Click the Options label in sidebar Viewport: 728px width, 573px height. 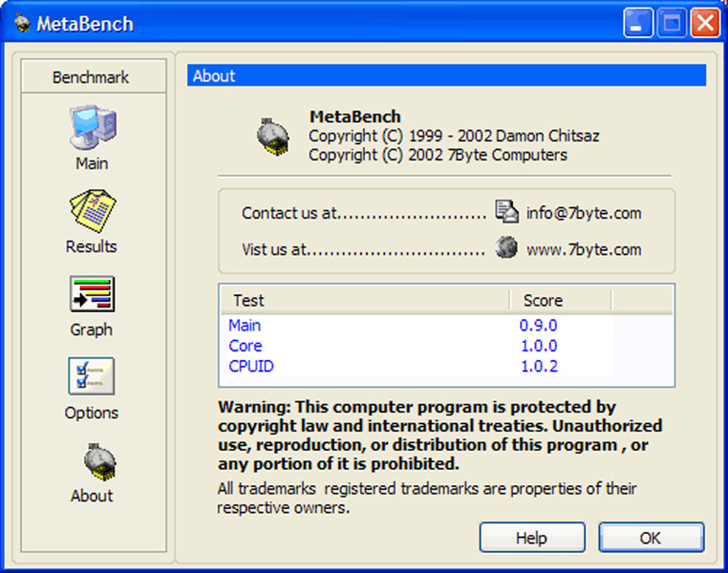pos(92,413)
